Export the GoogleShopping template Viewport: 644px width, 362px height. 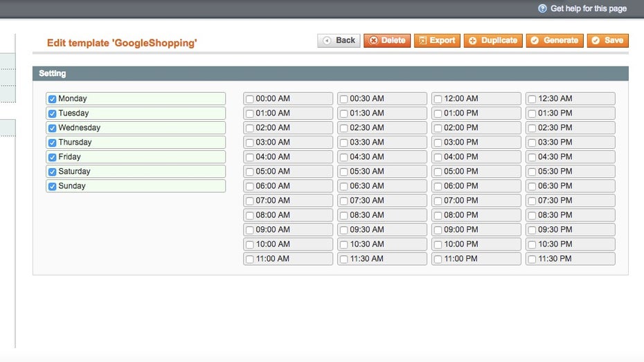[x=436, y=41]
